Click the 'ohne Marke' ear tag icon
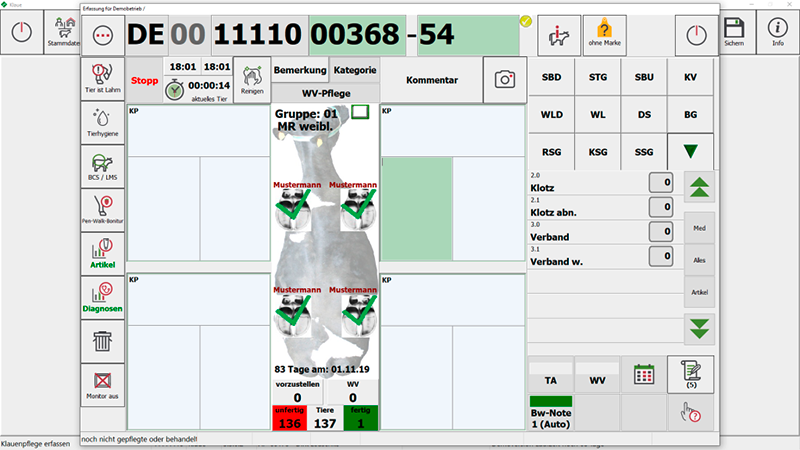This screenshot has width=800, height=450. point(604,35)
